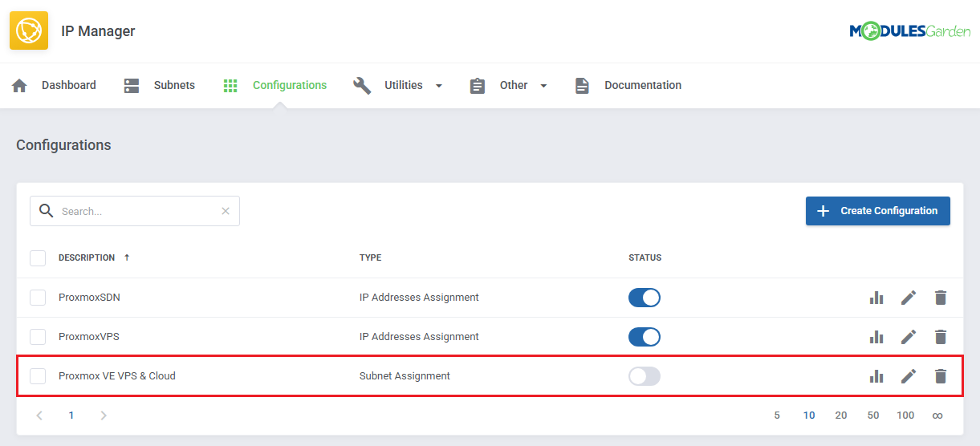Enable the Proxmox VE VPS & Cloud status
Screen dimensions: 980x446
(x=644, y=376)
